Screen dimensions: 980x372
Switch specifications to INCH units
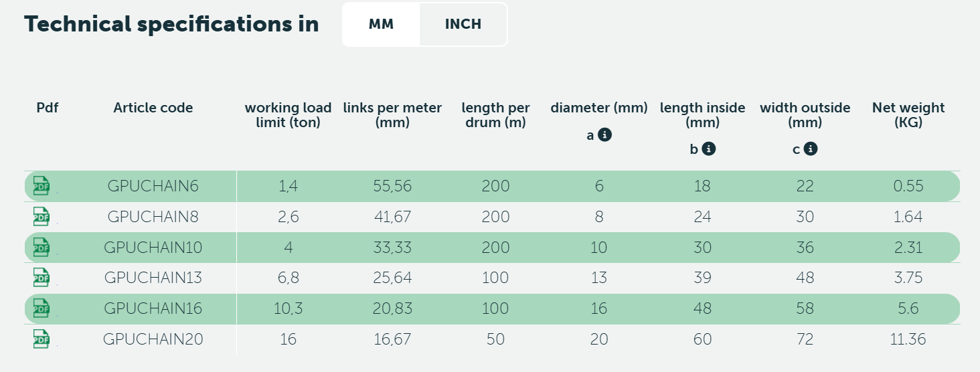463,25
